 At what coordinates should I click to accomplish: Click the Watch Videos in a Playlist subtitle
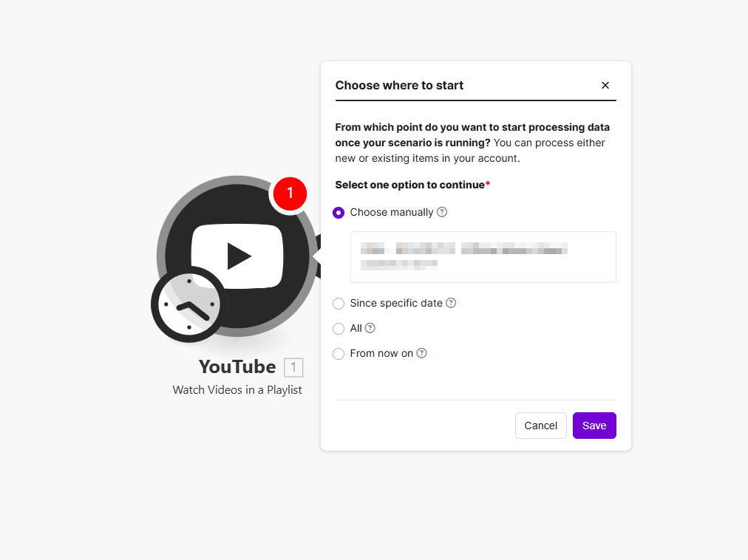point(237,389)
